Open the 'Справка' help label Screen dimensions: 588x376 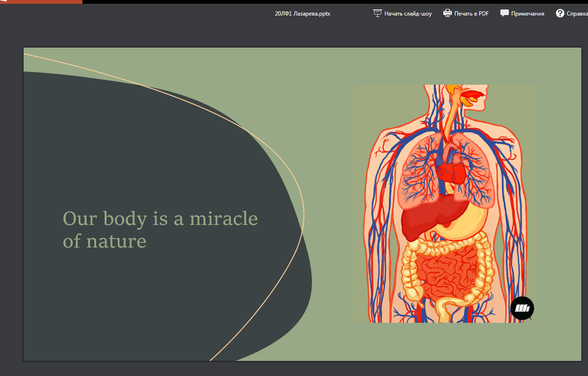coord(577,14)
